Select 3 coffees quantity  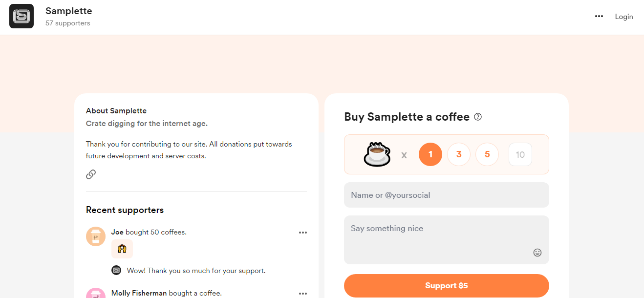459,154
